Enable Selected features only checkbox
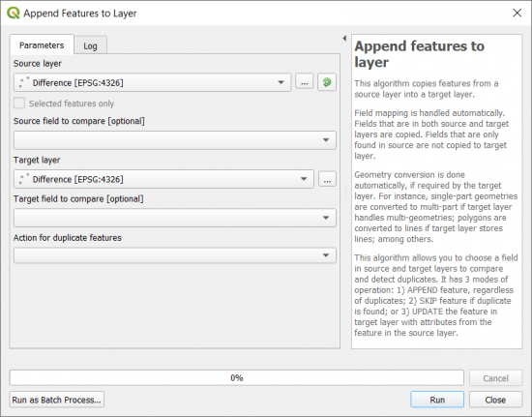This screenshot has height=417, width=532. [x=19, y=104]
